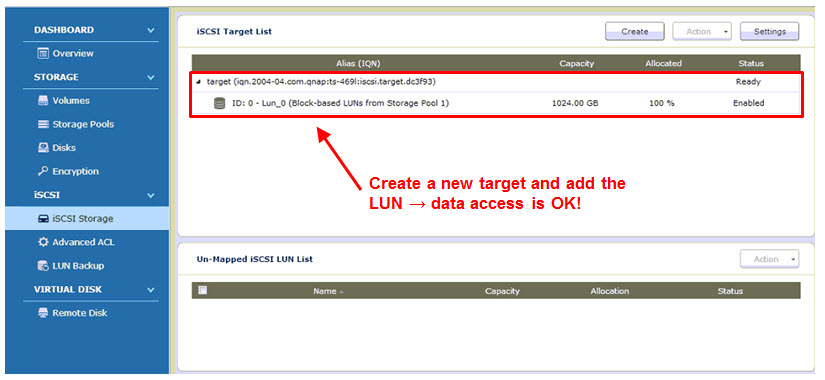The width and height of the screenshot is (825, 380).
Task: Select the ID: 0 - Lun_0 row
Action: click(496, 103)
